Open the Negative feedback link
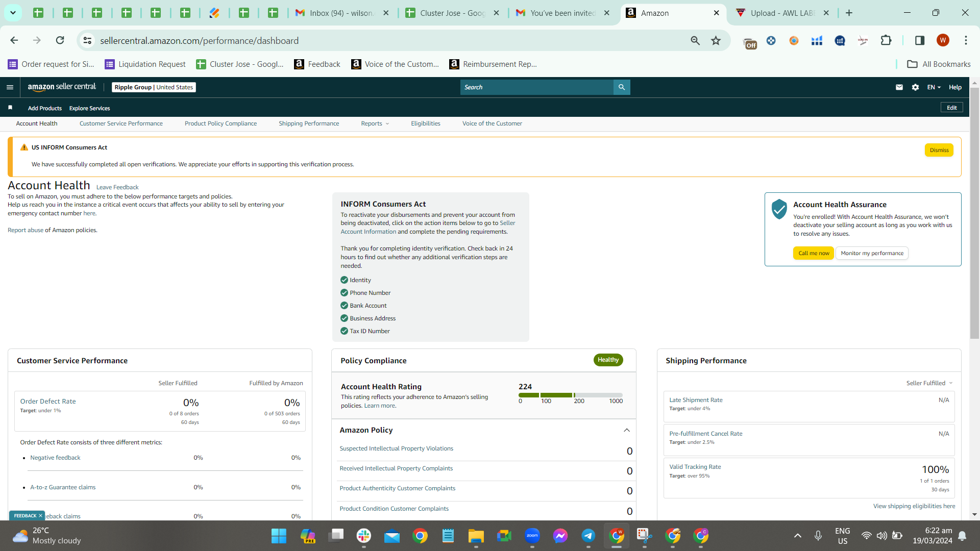This screenshot has height=551, width=980. click(x=55, y=458)
